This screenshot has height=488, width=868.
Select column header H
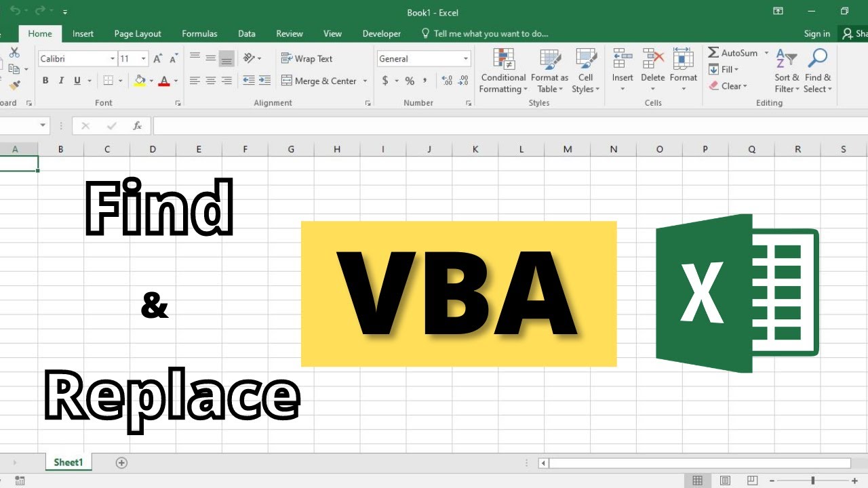tap(337, 149)
